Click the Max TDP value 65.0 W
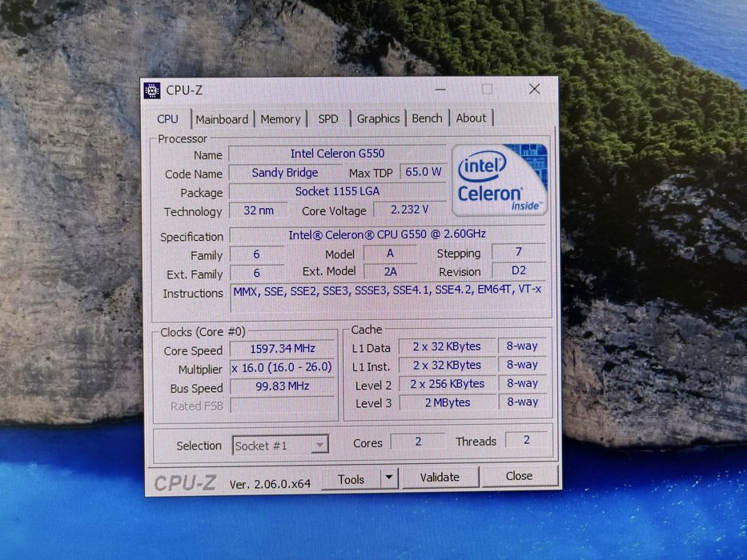The image size is (747, 560). click(x=423, y=172)
